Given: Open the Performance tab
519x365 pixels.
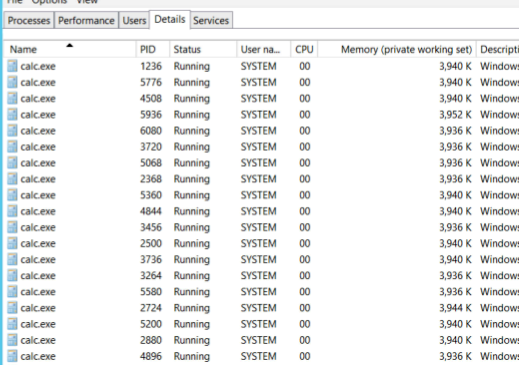Looking at the screenshot, I should coord(86,20).
